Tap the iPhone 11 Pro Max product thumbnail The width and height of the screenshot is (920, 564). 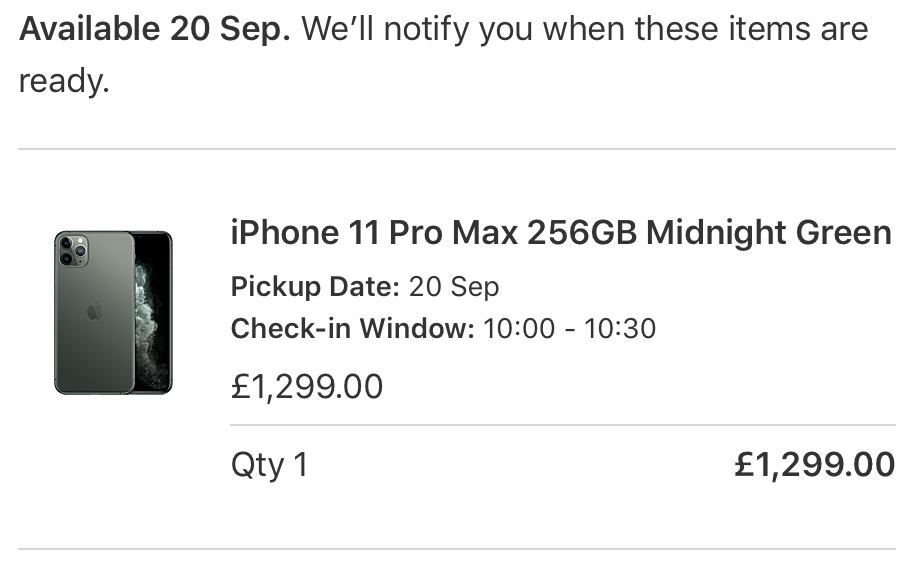(x=113, y=312)
